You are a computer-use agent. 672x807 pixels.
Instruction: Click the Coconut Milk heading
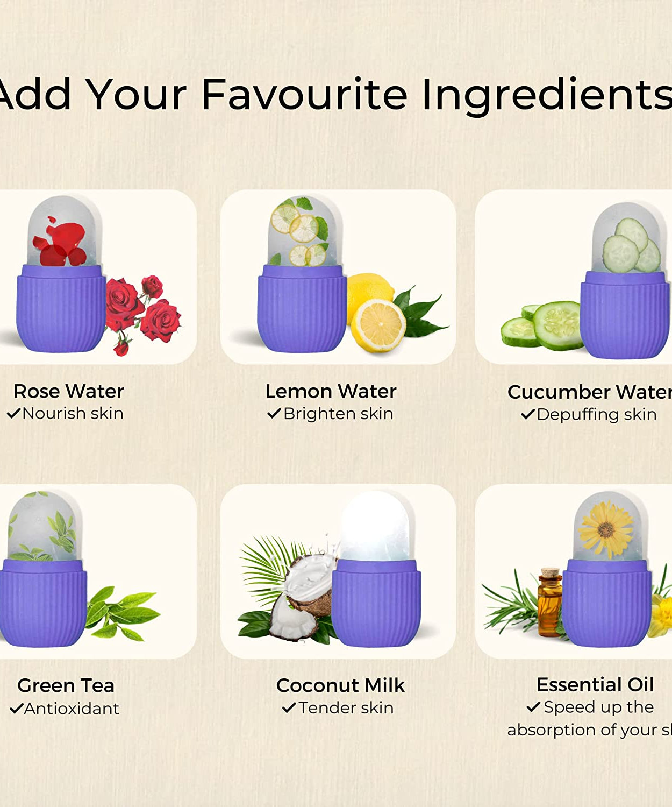click(340, 685)
